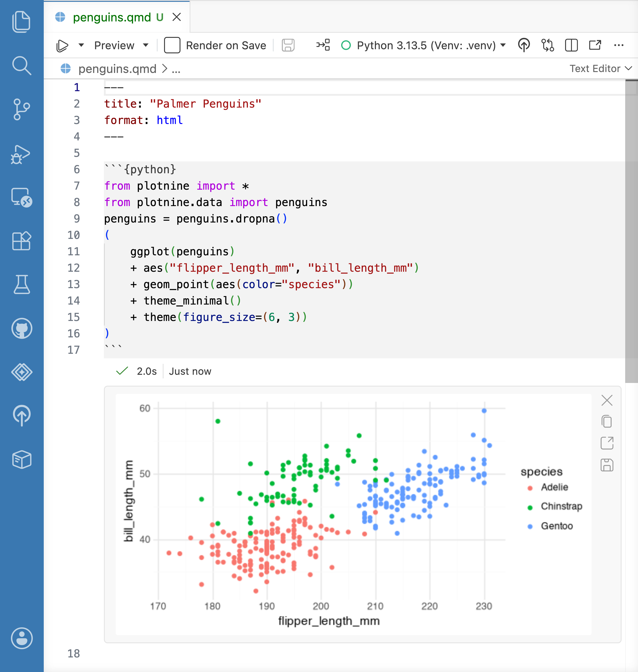The width and height of the screenshot is (638, 672).
Task: Open Remote Explorer panel
Action: tap(21, 197)
